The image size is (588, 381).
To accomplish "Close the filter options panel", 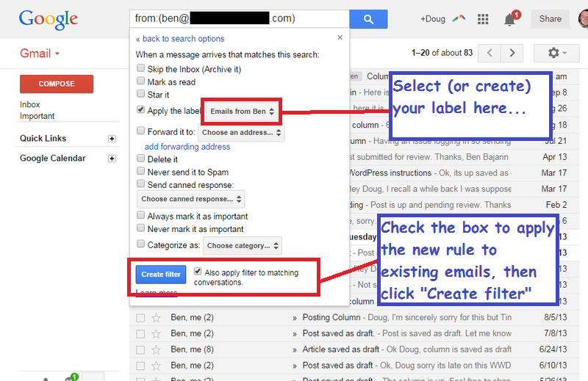I will (x=340, y=37).
